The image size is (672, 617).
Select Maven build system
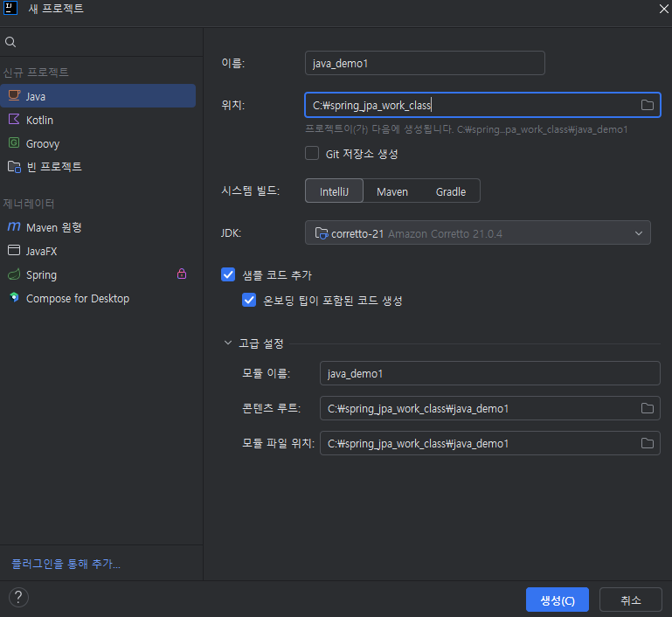tap(392, 191)
